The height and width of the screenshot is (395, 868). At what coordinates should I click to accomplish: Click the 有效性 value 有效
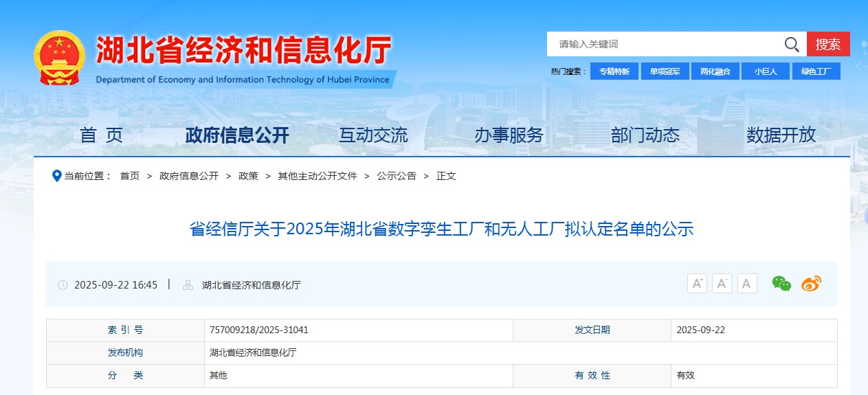(x=686, y=375)
